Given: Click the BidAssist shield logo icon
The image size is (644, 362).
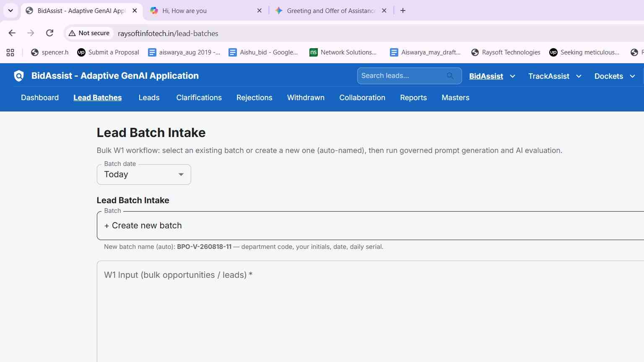Looking at the screenshot, I should tap(19, 76).
